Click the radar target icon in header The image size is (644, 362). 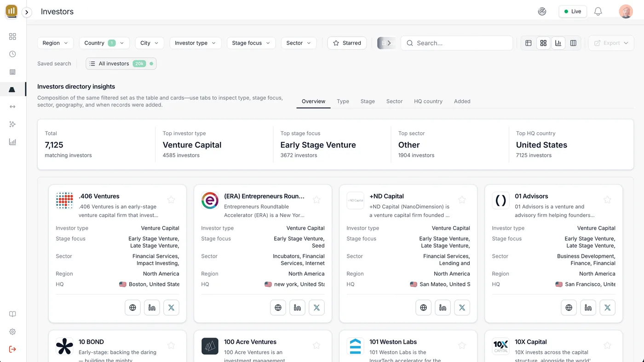pos(542,11)
